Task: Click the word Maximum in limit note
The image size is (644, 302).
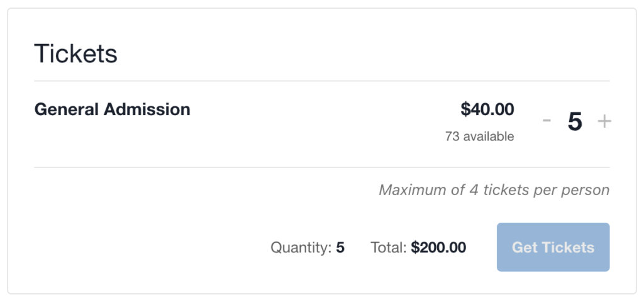Action: (413, 189)
